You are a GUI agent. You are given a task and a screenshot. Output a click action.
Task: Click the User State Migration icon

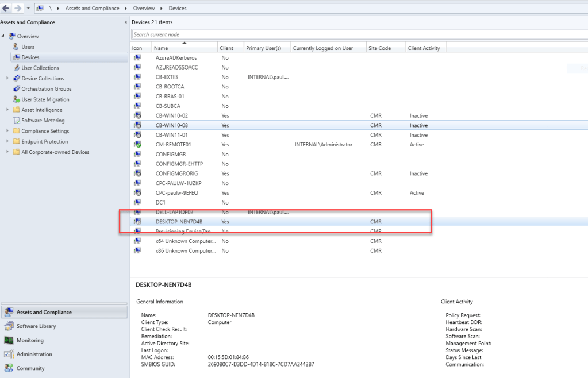click(x=16, y=99)
